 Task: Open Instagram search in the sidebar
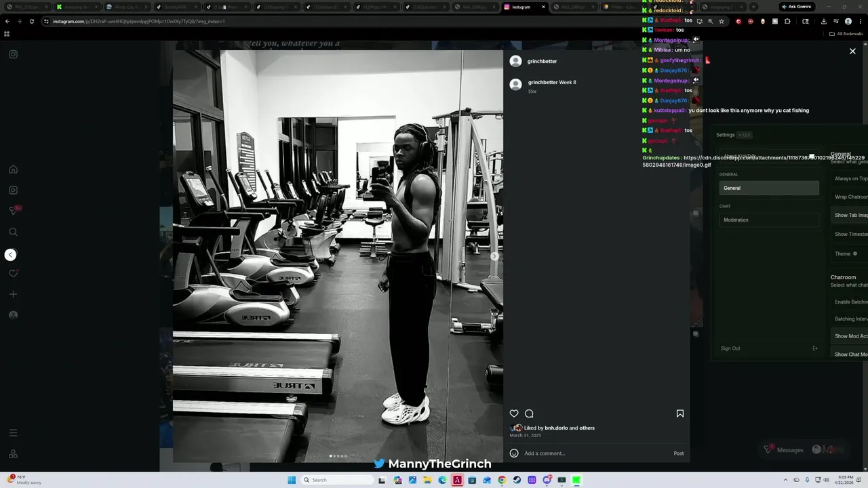13,232
